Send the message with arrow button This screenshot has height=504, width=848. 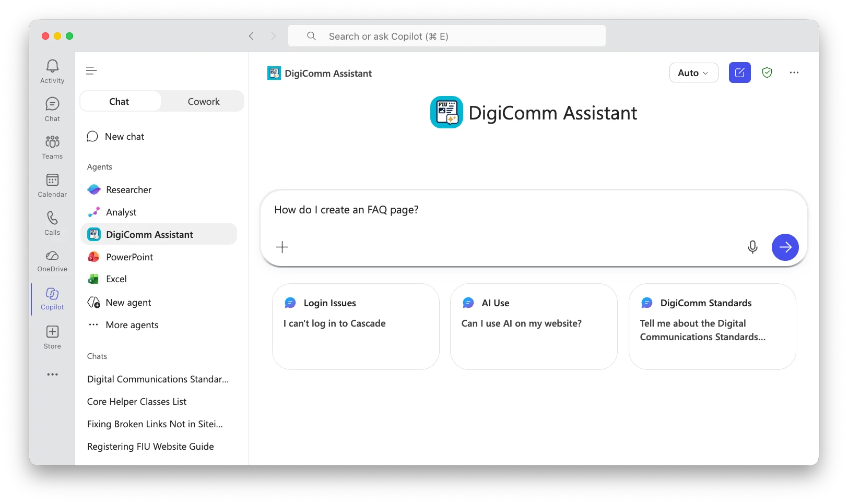(x=785, y=247)
